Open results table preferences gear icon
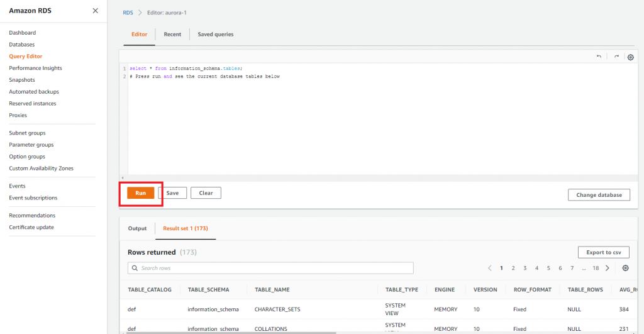The width and height of the screenshot is (644, 334). (x=625, y=268)
